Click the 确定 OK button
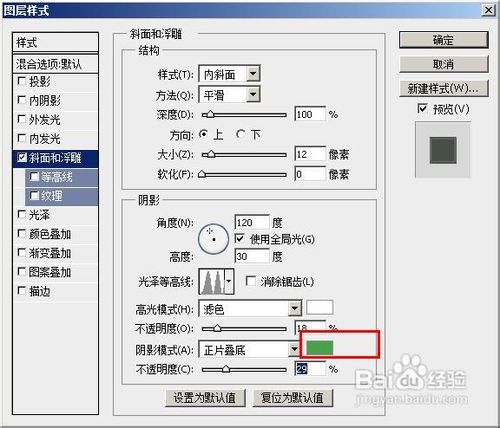This screenshot has height=428, width=500. (444, 40)
